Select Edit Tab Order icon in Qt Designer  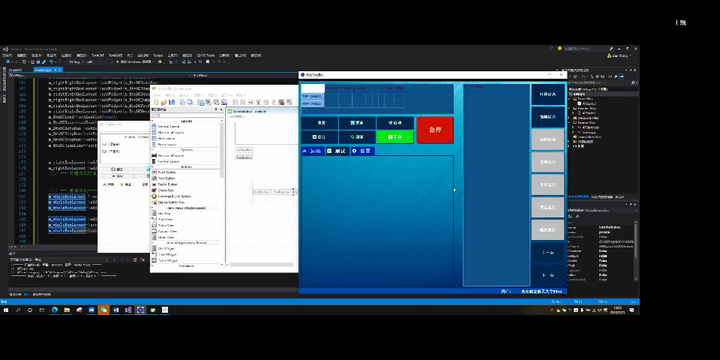pyautogui.click(x=224, y=102)
